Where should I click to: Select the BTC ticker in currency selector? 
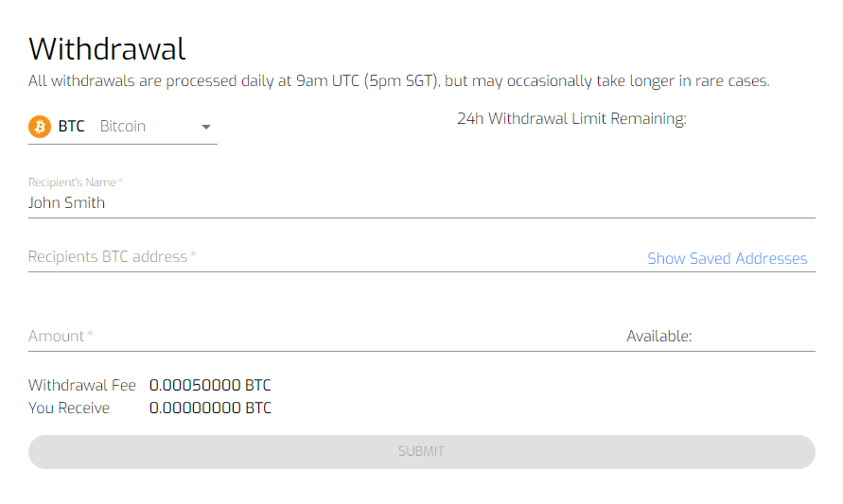(x=72, y=127)
